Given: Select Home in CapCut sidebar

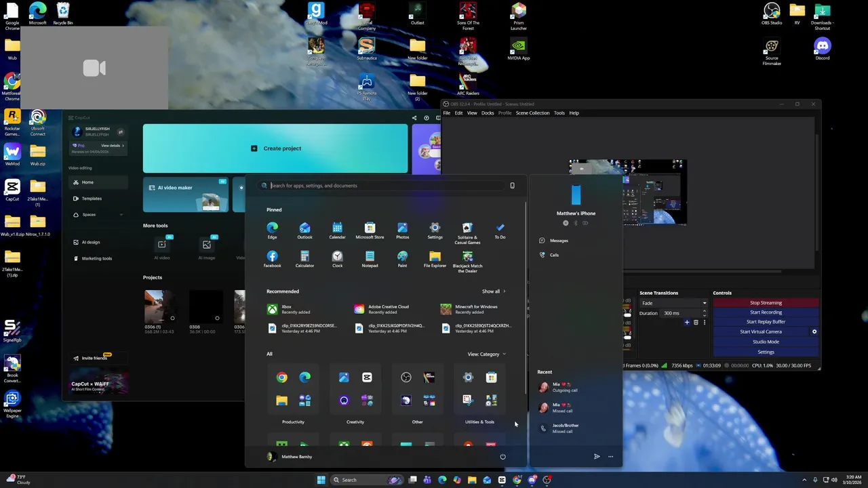Looking at the screenshot, I should [x=98, y=182].
